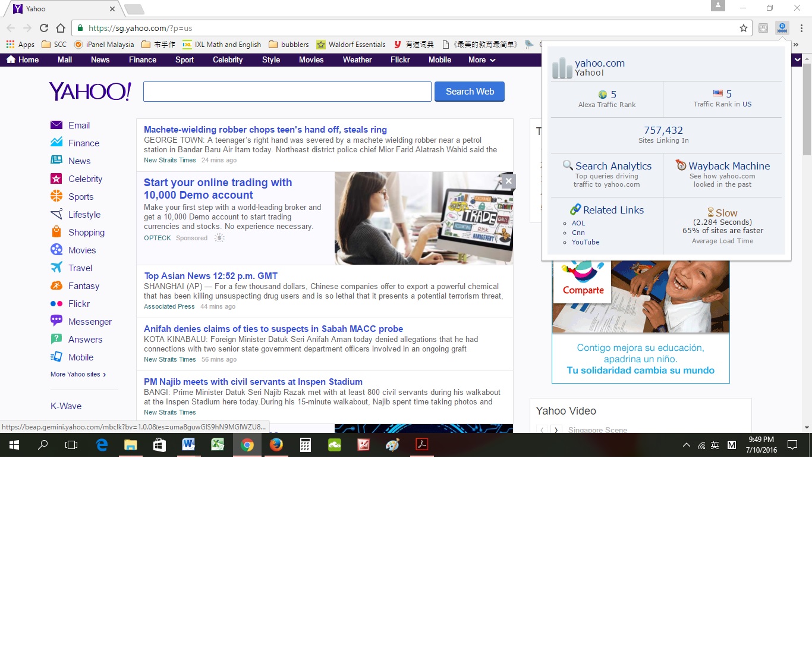Reload the page using the refresh icon
This screenshot has height=659, width=812.
tap(44, 28)
